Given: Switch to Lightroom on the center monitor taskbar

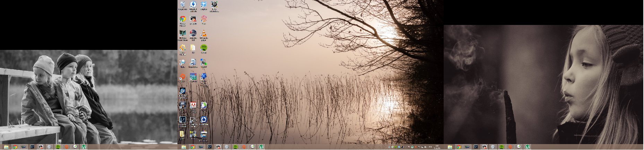Looking at the screenshot, I should point(210,147).
